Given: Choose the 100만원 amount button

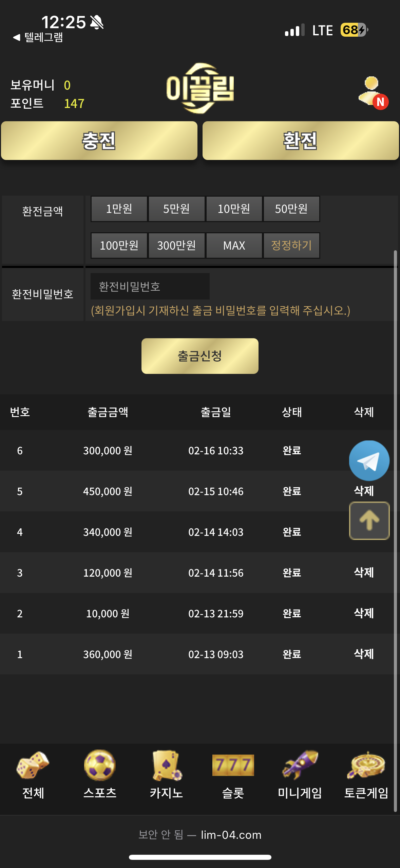Looking at the screenshot, I should point(119,245).
